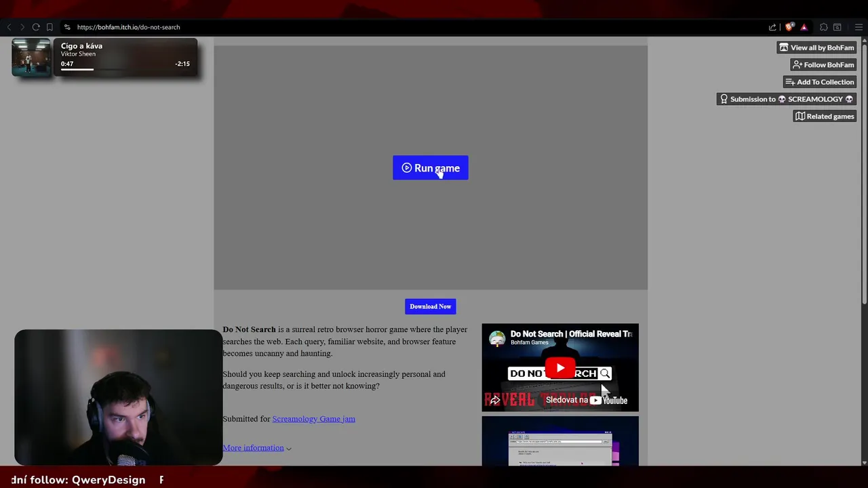This screenshot has height=488, width=868.
Task: Click scrollbar down arrow at bottom right
Action: point(864,462)
